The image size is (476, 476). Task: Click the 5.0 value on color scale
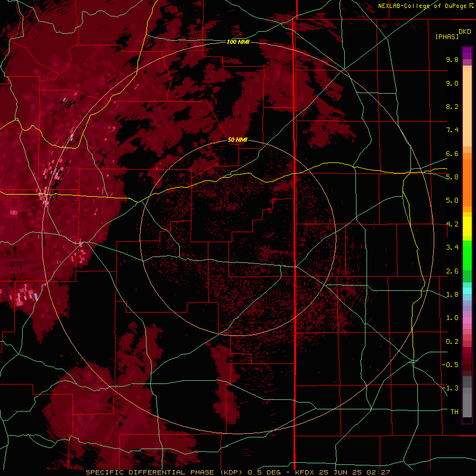tap(452, 200)
